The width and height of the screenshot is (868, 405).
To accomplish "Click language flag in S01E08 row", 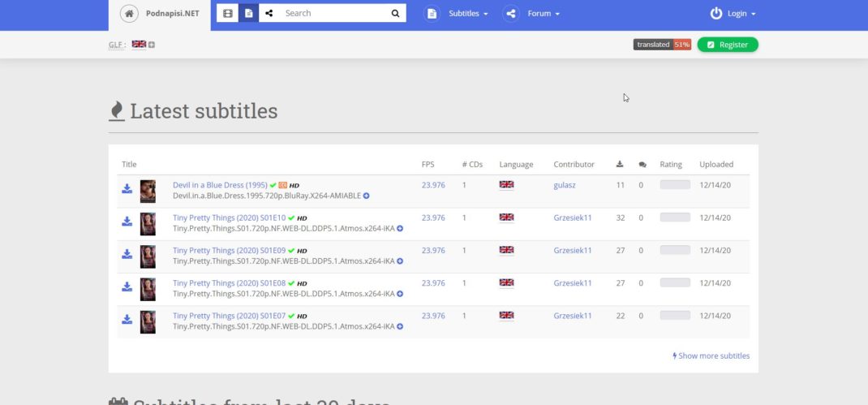I will click(506, 283).
